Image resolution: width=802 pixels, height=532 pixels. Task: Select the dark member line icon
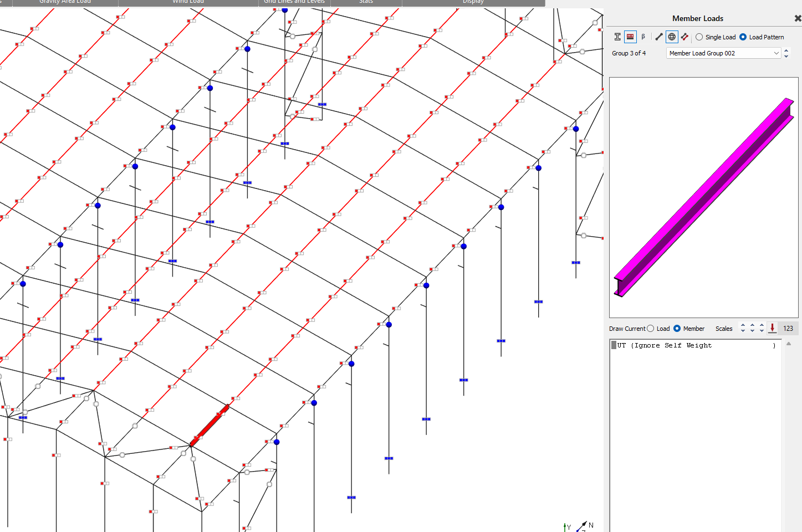[660, 37]
